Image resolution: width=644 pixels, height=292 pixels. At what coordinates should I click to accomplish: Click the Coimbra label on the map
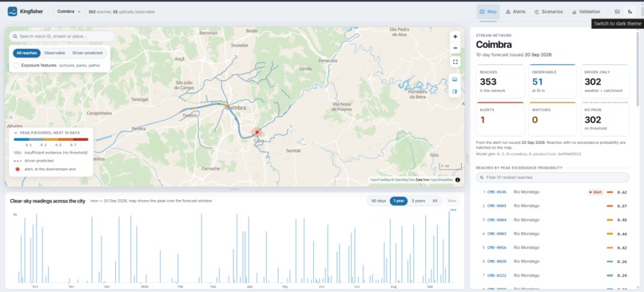pos(237,108)
